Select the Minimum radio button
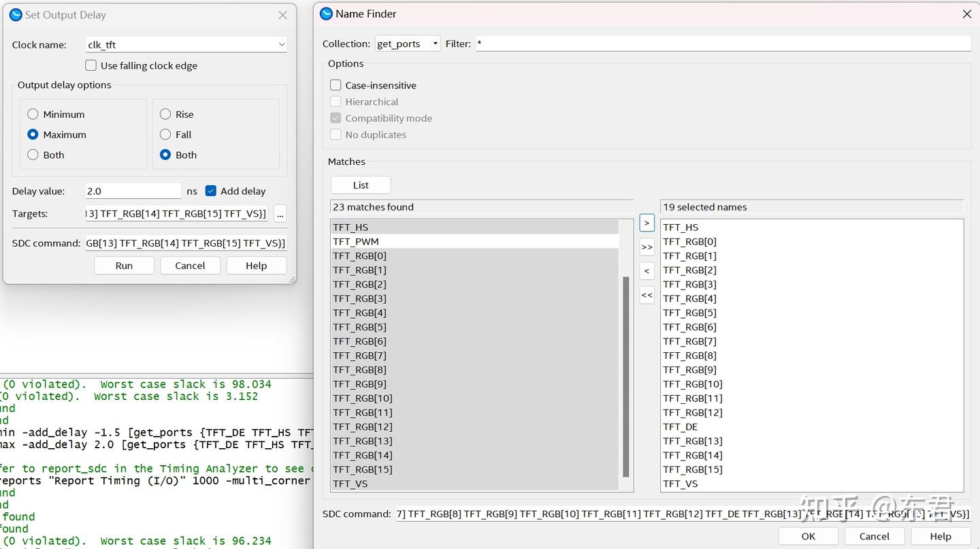 (33, 114)
